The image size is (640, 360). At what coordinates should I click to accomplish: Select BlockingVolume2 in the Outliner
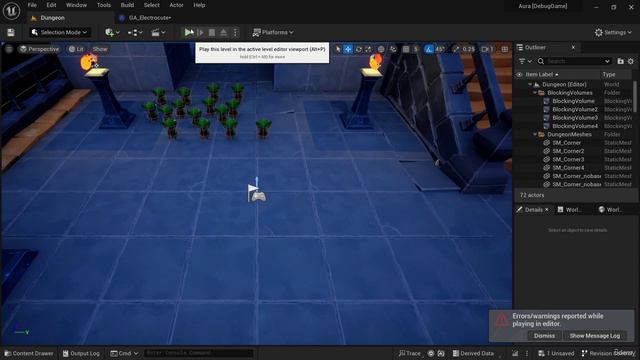tap(575, 109)
